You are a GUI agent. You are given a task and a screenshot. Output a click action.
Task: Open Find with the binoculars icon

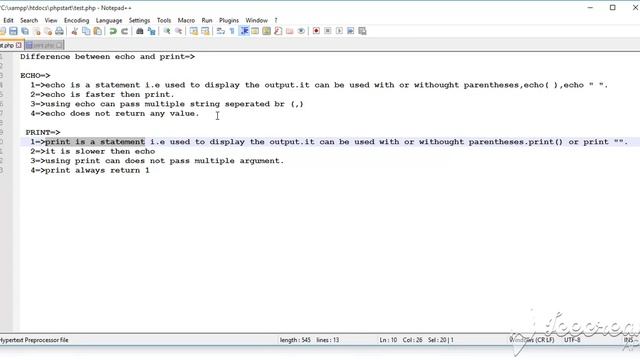click(x=140, y=31)
